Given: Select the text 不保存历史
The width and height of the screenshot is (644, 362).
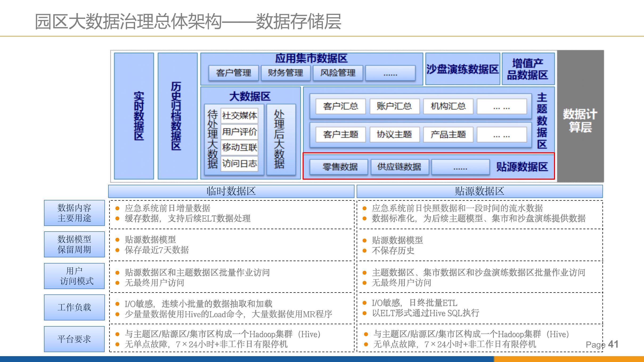Looking at the screenshot, I should pyautogui.click(x=393, y=250).
